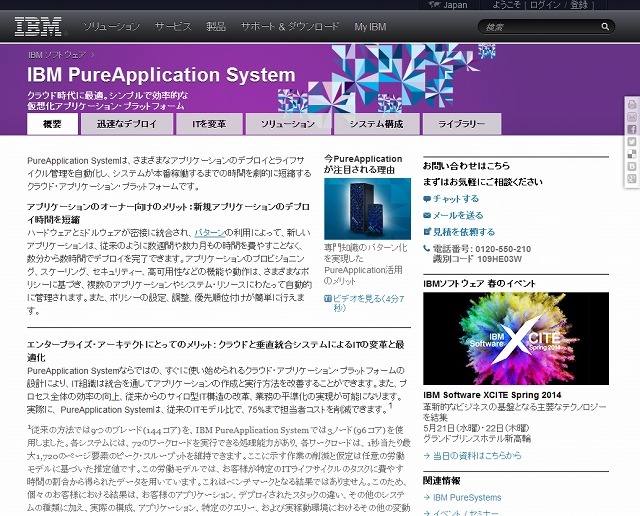The width and height of the screenshot is (640, 516).
Task: Click 当日の資料はこちらから link
Action: pos(477,456)
